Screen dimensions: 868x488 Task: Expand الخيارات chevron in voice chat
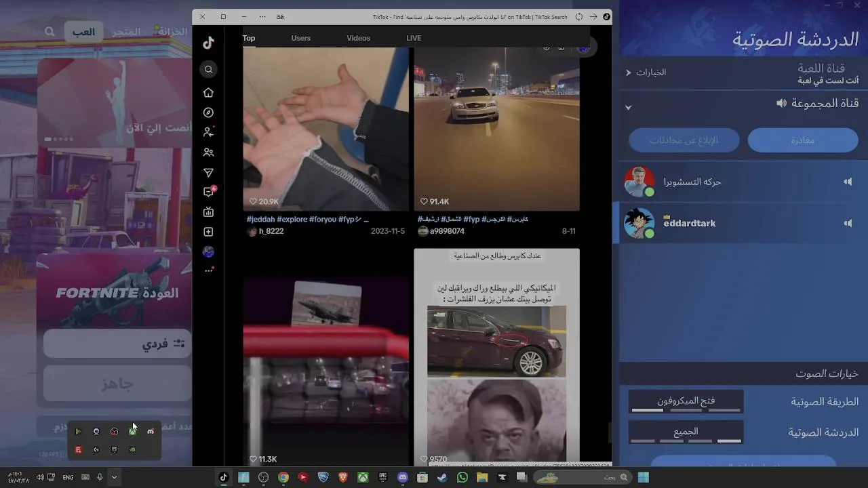(629, 73)
